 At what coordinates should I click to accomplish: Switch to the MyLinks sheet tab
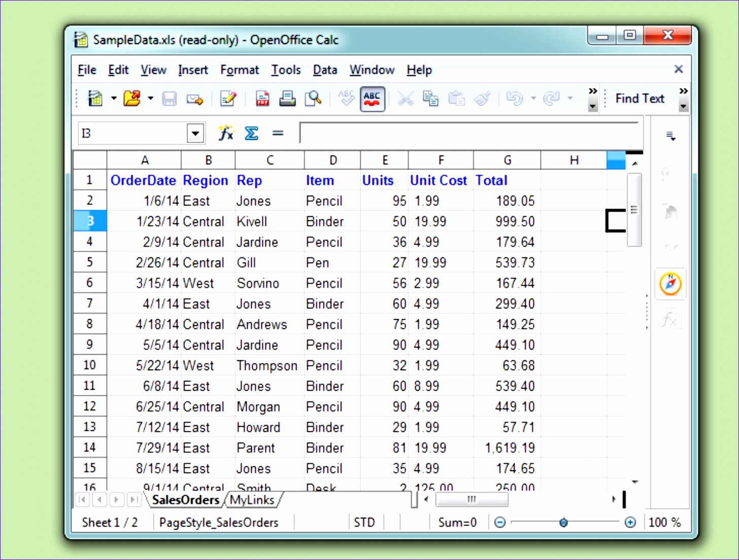tap(252, 500)
